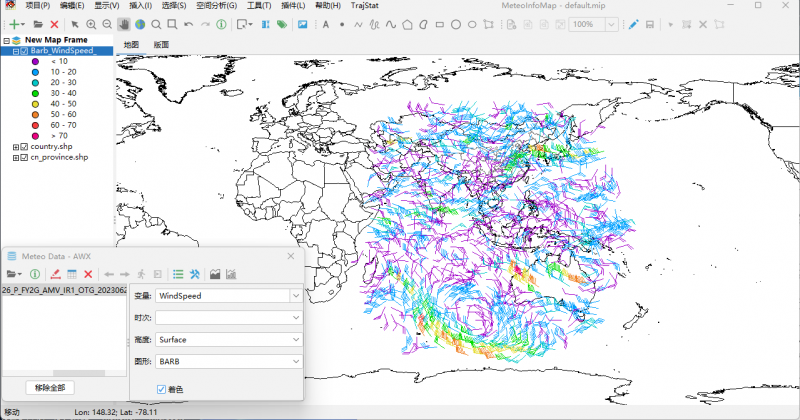This screenshot has height=420, width=800.
Task: Zoom to full extent with globe icon
Action: [140, 23]
